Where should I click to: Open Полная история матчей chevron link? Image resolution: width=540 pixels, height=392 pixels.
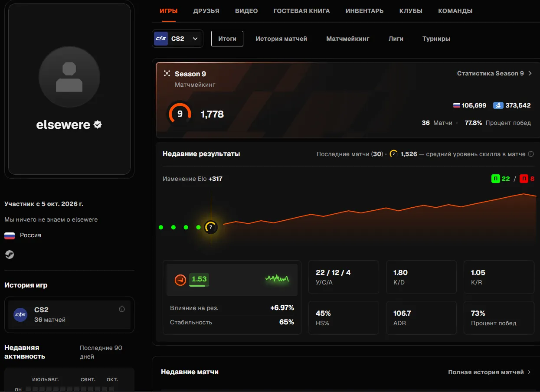490,372
